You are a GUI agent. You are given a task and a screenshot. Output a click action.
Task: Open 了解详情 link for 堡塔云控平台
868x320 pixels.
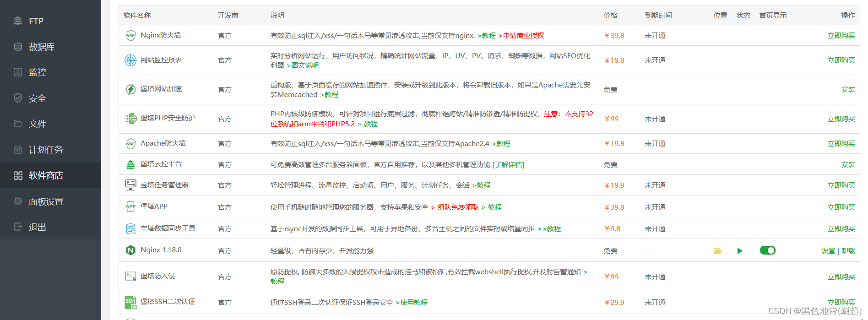508,165
